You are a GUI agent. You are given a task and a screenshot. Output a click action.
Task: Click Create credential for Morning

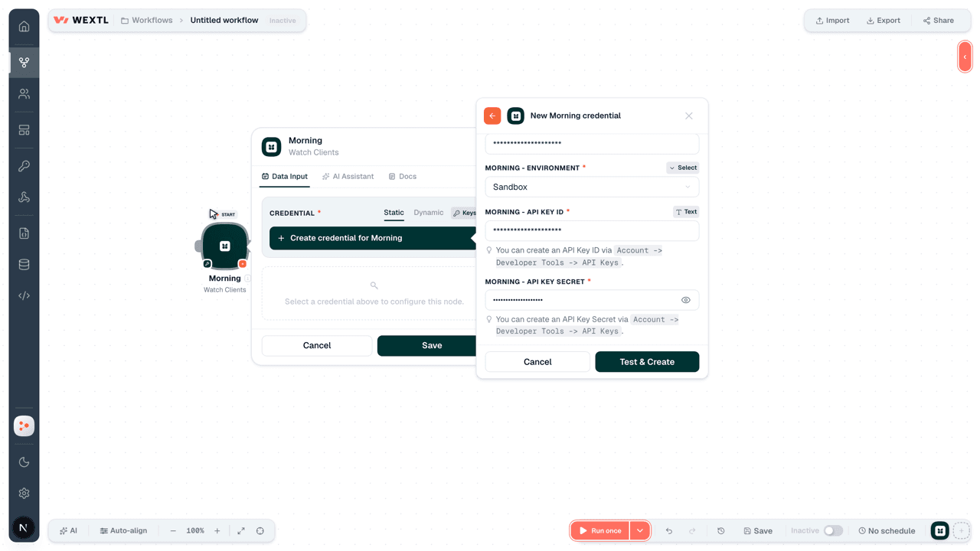pyautogui.click(x=373, y=238)
